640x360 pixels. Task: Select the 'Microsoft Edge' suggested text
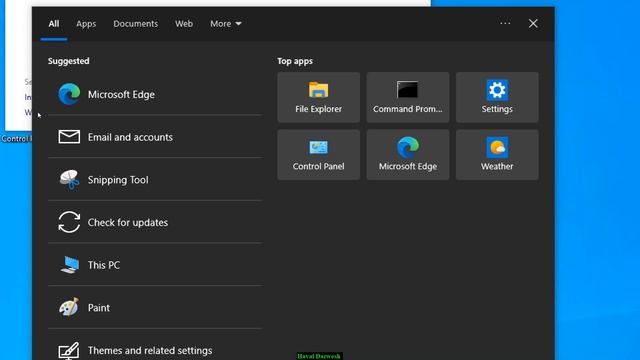coord(121,94)
